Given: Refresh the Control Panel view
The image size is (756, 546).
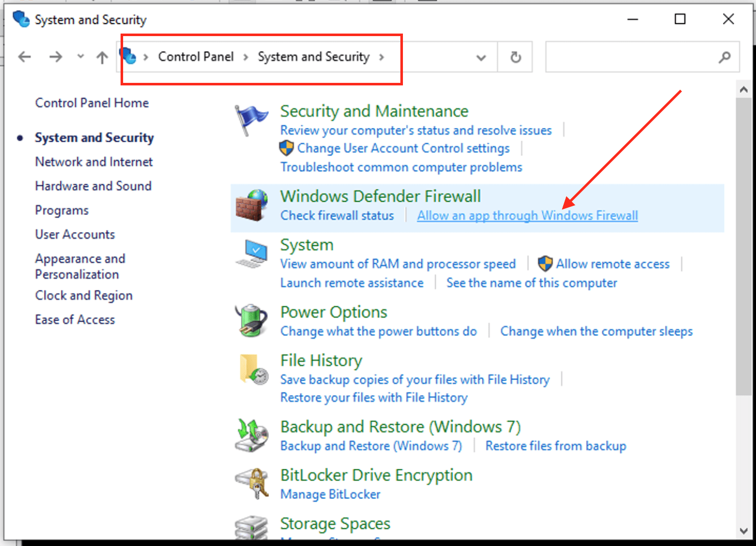Looking at the screenshot, I should point(515,57).
